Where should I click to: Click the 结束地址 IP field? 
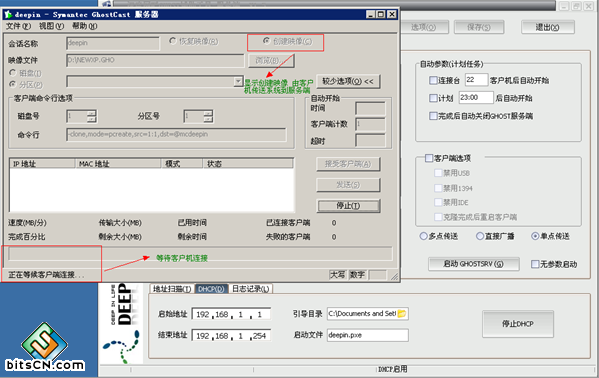point(232,335)
